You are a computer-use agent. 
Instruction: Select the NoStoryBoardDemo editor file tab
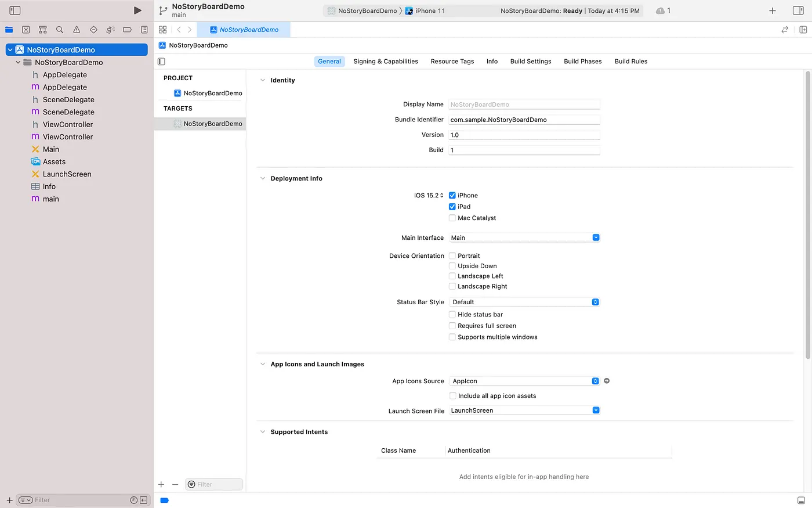point(244,30)
